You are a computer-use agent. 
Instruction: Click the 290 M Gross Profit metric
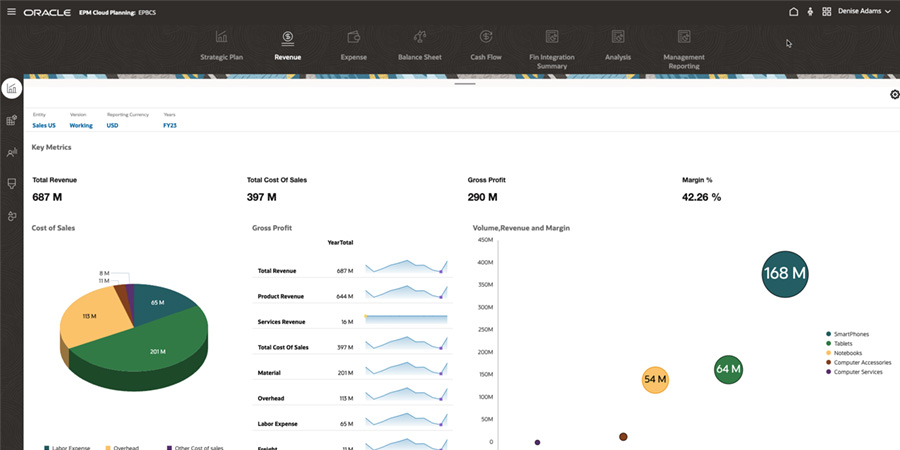(483, 197)
